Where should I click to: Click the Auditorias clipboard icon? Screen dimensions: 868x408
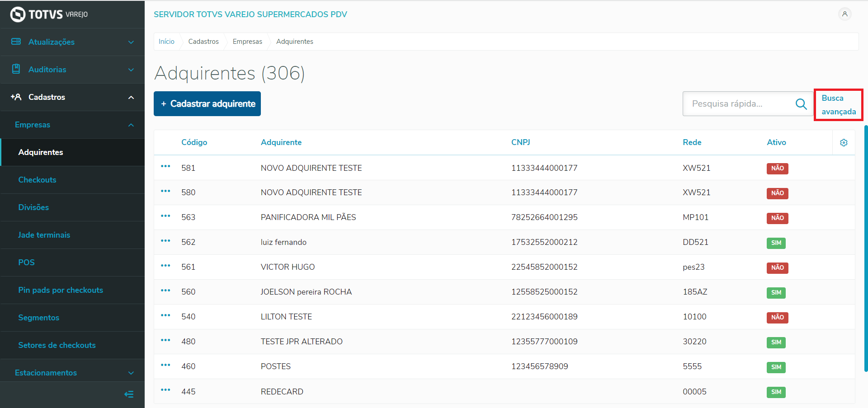[x=16, y=69]
